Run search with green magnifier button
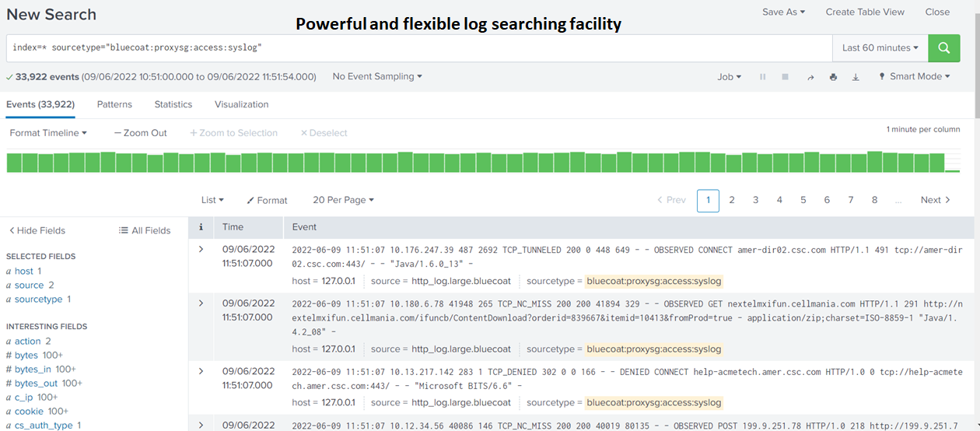 pyautogui.click(x=943, y=47)
